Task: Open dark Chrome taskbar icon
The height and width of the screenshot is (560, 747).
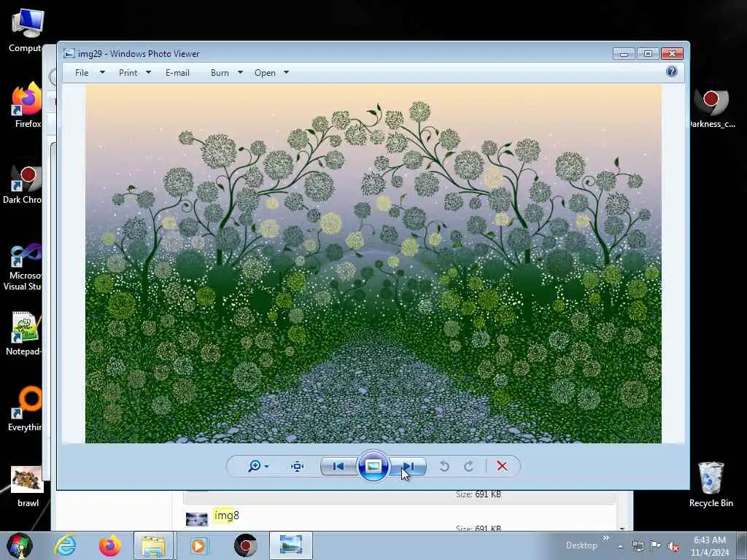Action: (x=246, y=545)
